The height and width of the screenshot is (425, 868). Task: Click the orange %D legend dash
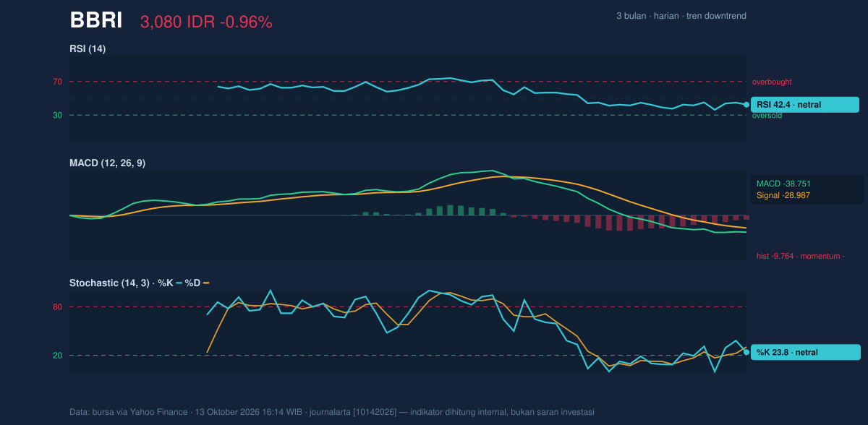[205, 283]
